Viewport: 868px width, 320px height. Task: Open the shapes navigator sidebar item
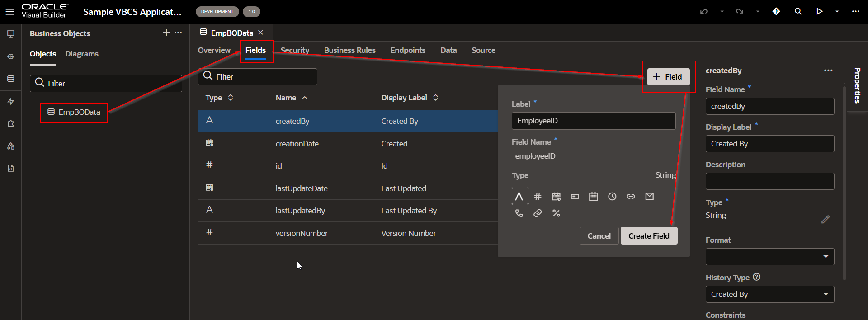pyautogui.click(x=11, y=146)
